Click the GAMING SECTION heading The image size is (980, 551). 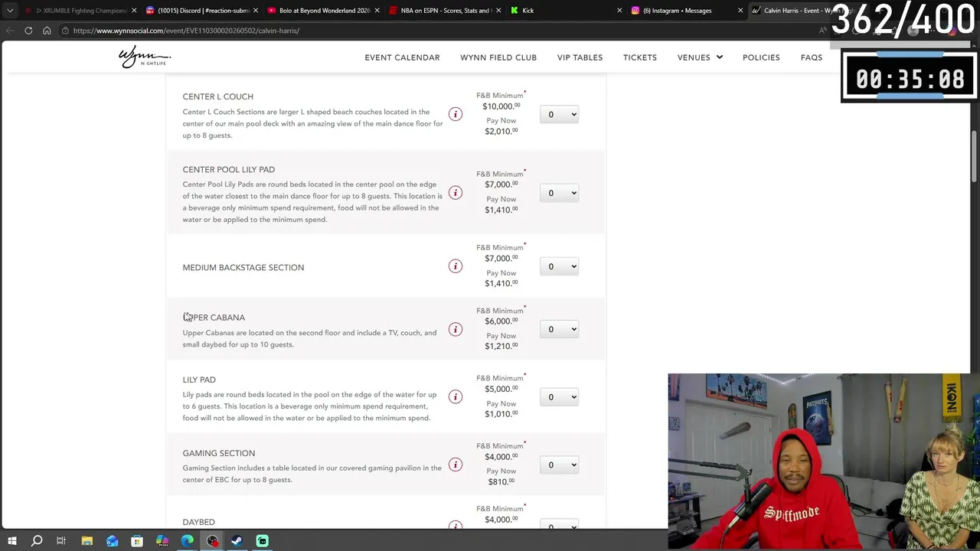218,453
